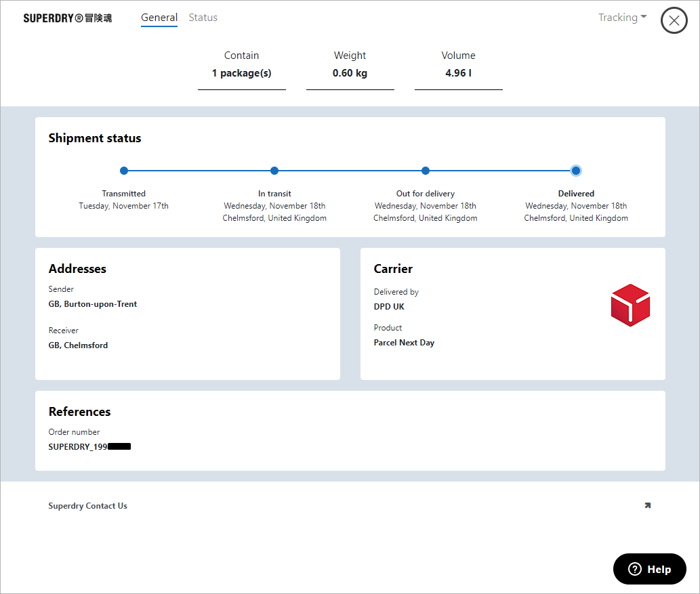Click the SUPERDRY_199 order number
700x594 pixels.
tap(79, 447)
